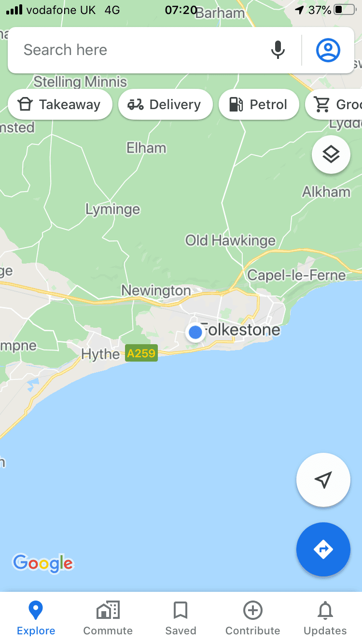The width and height of the screenshot is (362, 644).
Task: Open the Saved tab
Action: tap(181, 618)
